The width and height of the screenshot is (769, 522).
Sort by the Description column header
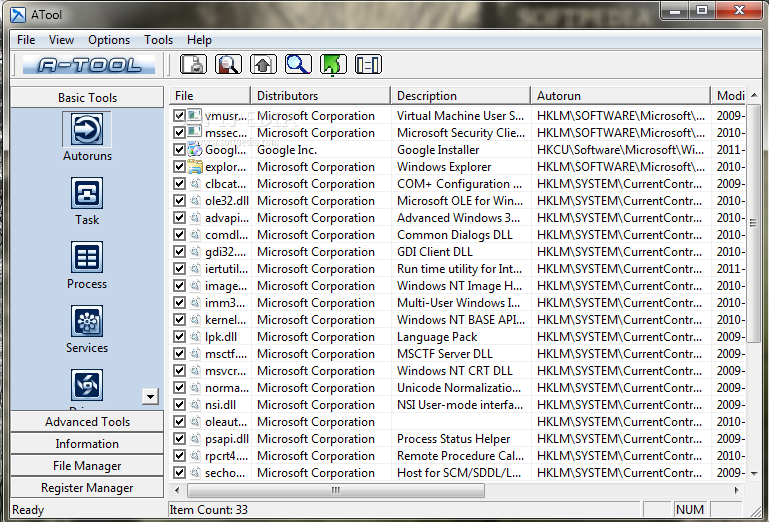461,96
